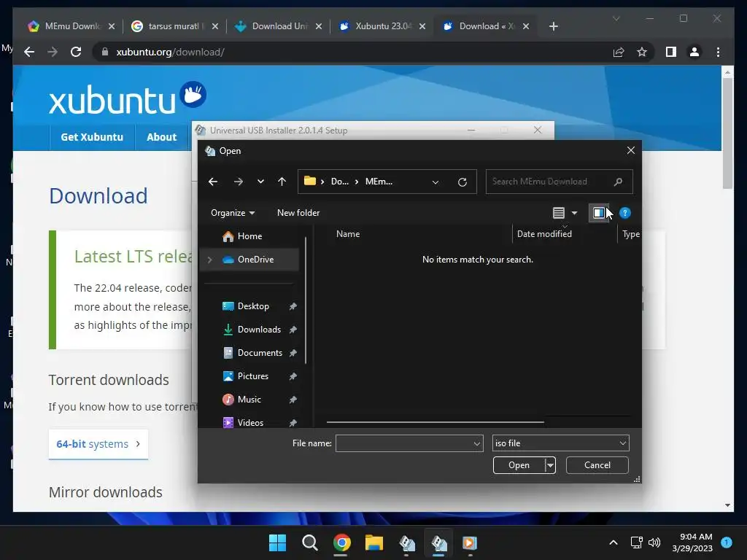Screen dimensions: 747x560
Task: Unpin Desktop via its pin icon
Action: click(x=293, y=306)
